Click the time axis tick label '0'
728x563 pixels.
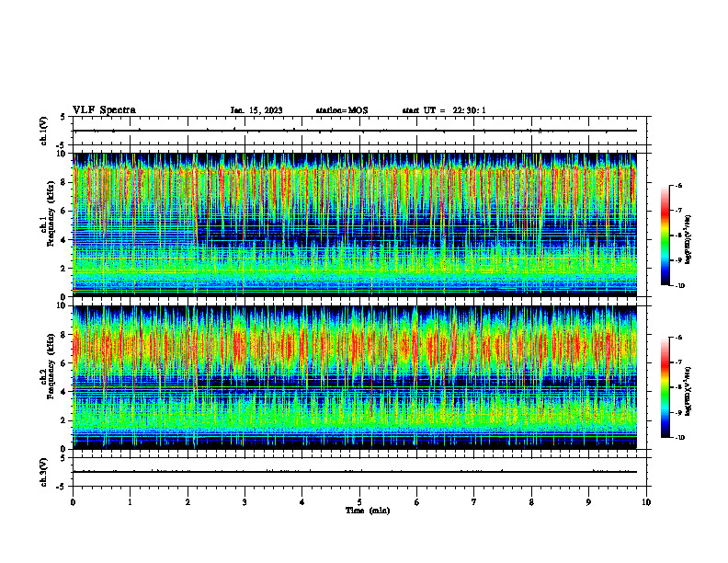point(73,502)
